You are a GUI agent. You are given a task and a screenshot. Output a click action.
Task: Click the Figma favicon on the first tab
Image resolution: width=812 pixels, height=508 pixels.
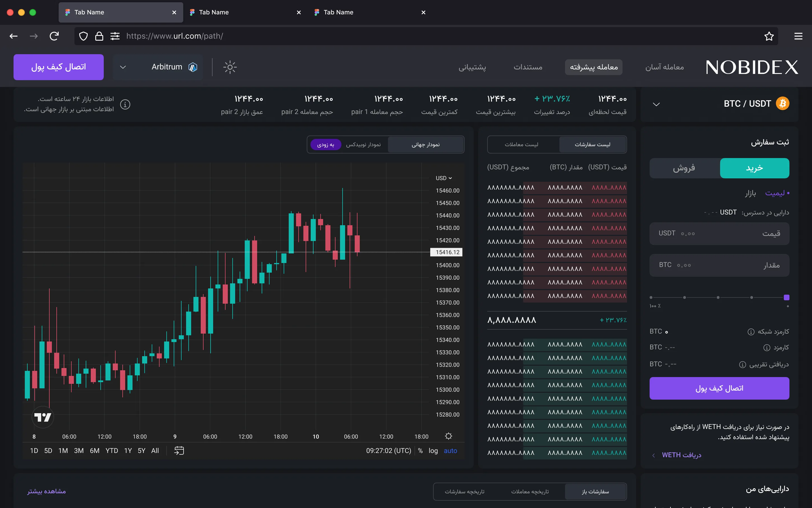(x=67, y=12)
